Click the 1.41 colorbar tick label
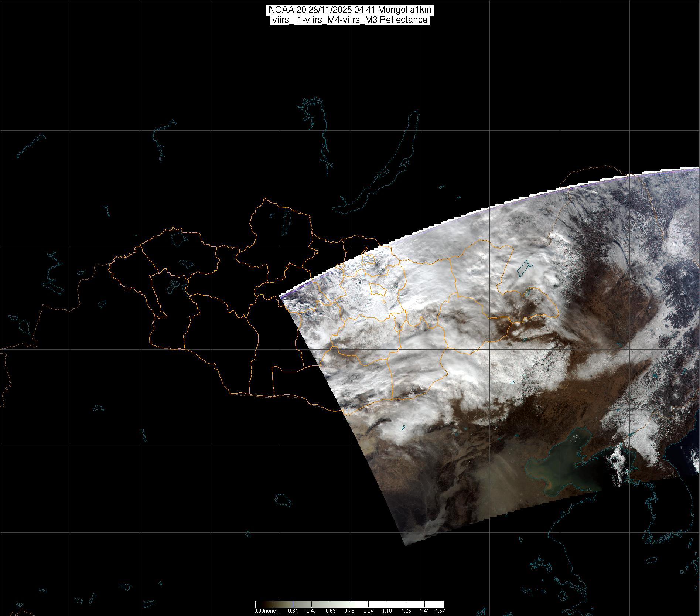Viewport: 700px width, 616px height. (x=425, y=611)
